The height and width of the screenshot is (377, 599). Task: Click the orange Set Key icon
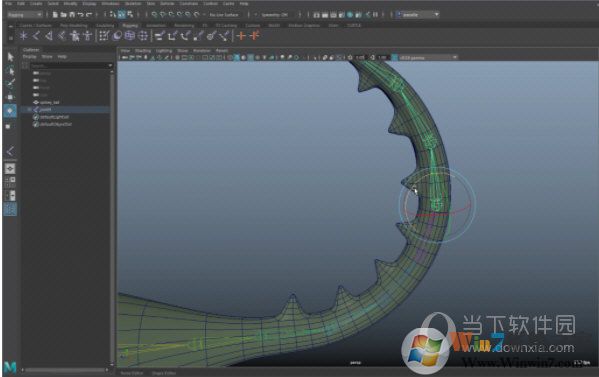(x=241, y=36)
